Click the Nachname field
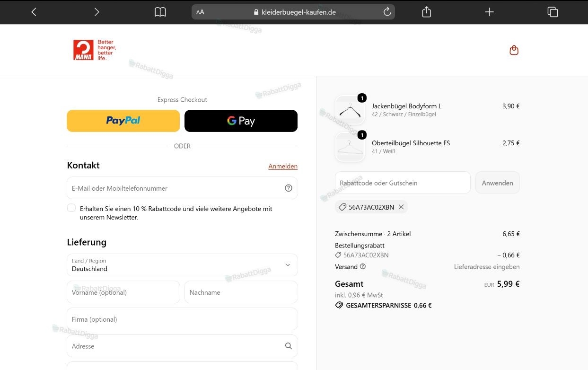Image resolution: width=588 pixels, height=370 pixels. [241, 292]
